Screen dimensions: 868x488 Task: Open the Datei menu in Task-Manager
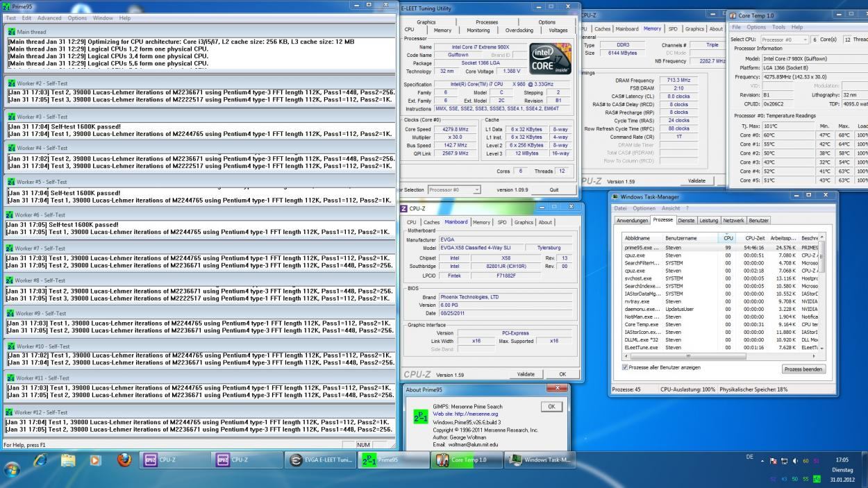coord(620,208)
